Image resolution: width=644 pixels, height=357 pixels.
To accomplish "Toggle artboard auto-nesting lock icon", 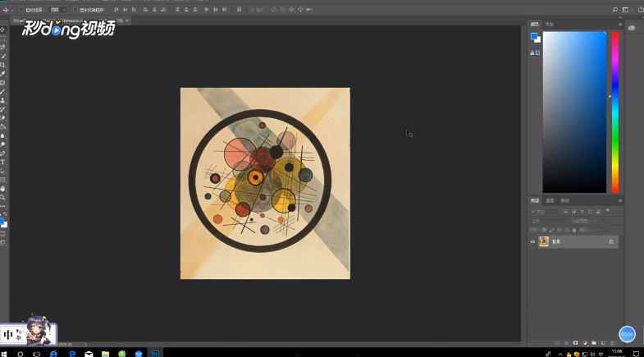I will pyautogui.click(x=567, y=230).
